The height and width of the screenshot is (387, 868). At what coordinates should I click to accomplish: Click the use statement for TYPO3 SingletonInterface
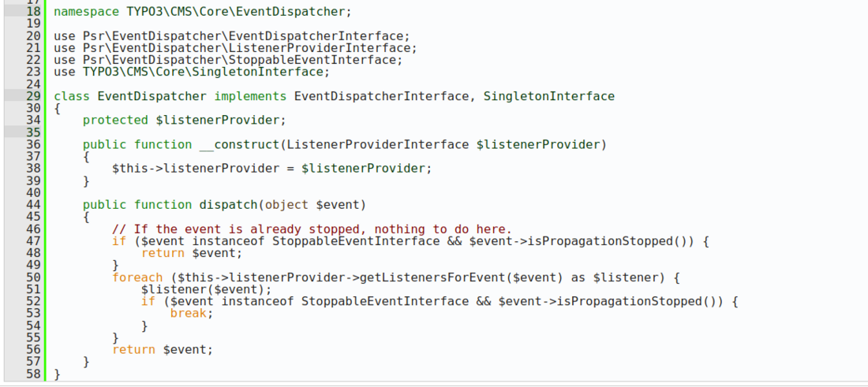192,73
